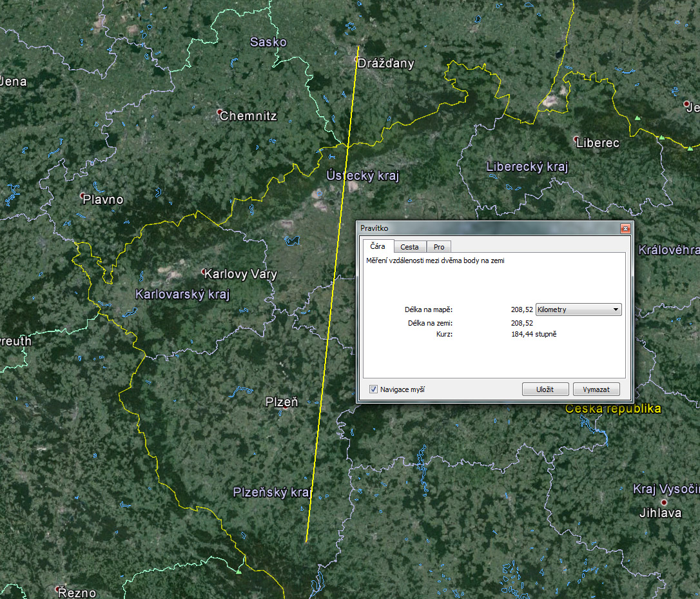Open the Pro tab in ruler dialog
The width and height of the screenshot is (700, 599).
click(x=438, y=247)
